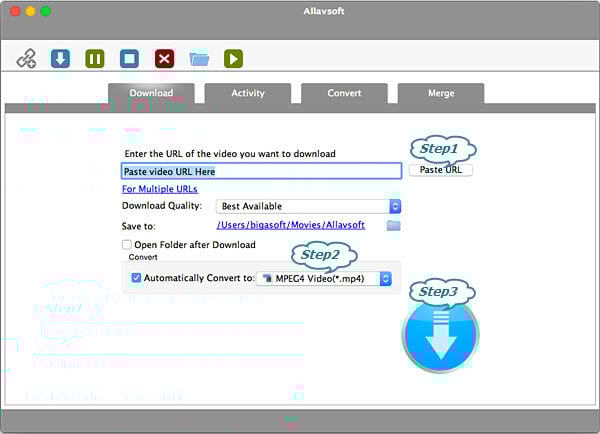Open the output folder from the toolbar

click(x=199, y=59)
